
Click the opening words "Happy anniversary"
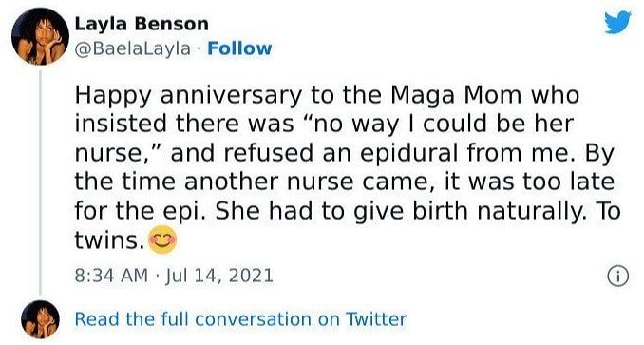coord(188,95)
